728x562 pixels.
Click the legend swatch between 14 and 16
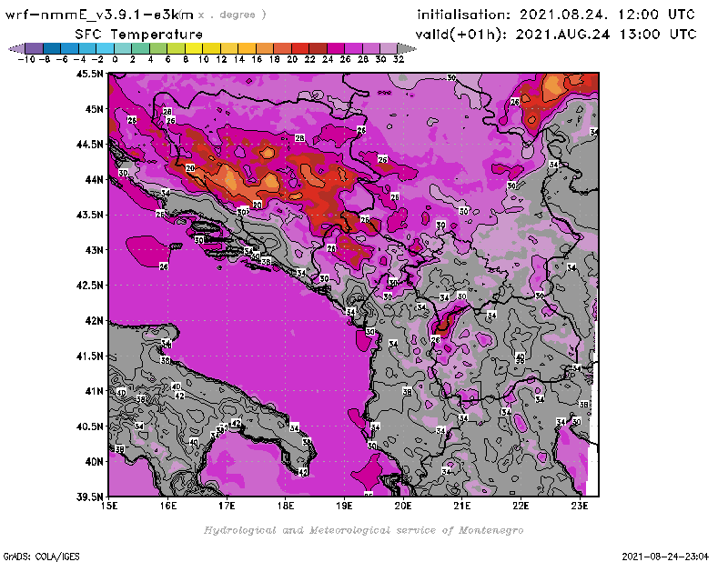pos(247,49)
